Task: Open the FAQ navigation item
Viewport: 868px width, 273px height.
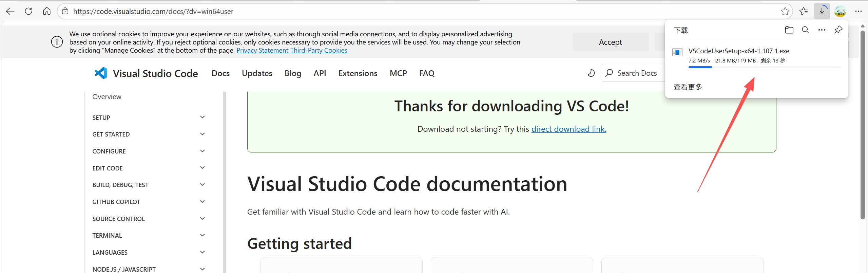Action: point(427,73)
